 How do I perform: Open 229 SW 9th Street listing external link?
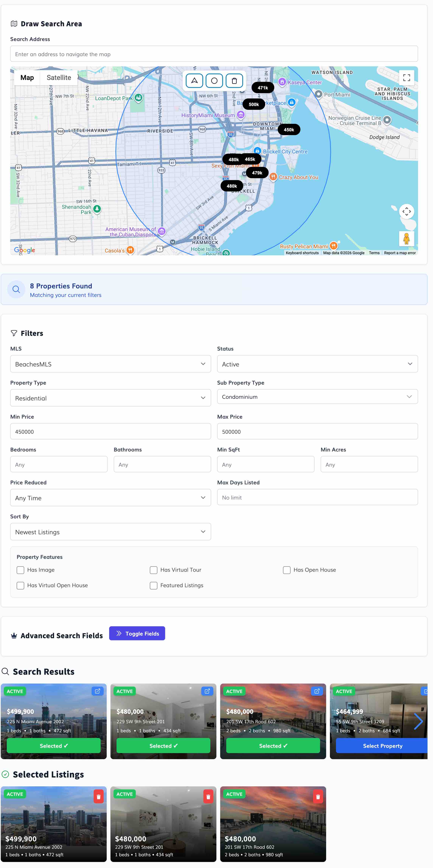click(x=207, y=691)
